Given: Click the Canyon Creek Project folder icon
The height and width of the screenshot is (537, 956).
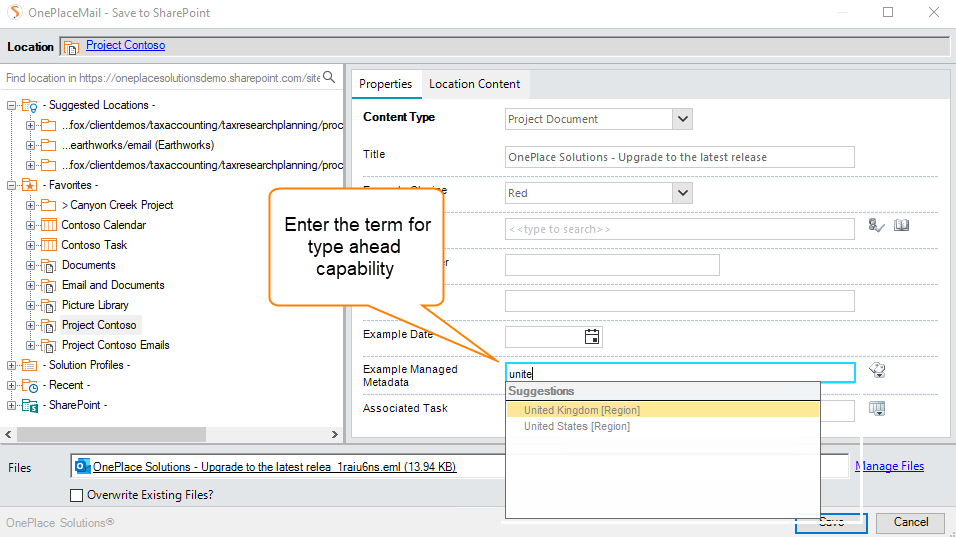Looking at the screenshot, I should point(49,205).
